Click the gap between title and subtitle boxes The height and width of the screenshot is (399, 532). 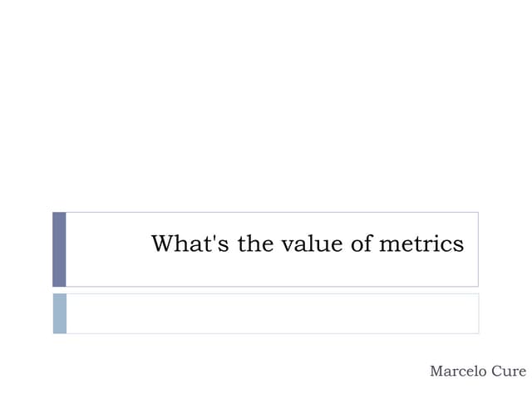[266, 290]
